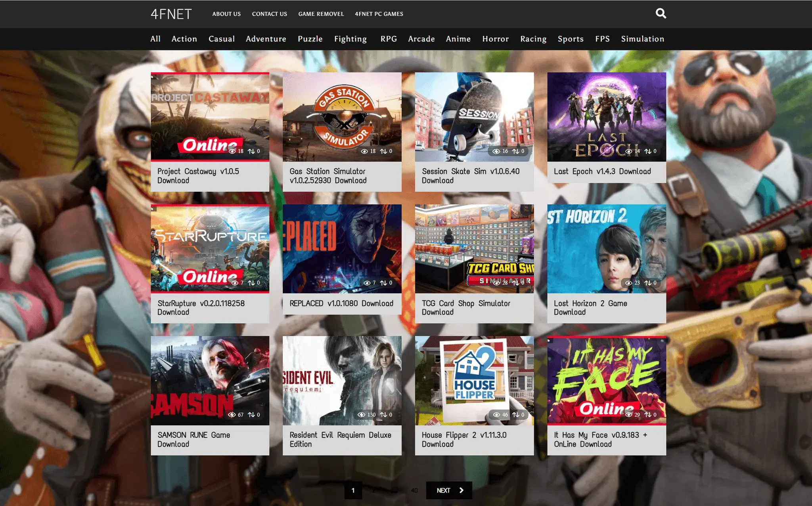The image size is (812, 506).
Task: Click It Has My Face OnLine Download title
Action: (x=600, y=439)
